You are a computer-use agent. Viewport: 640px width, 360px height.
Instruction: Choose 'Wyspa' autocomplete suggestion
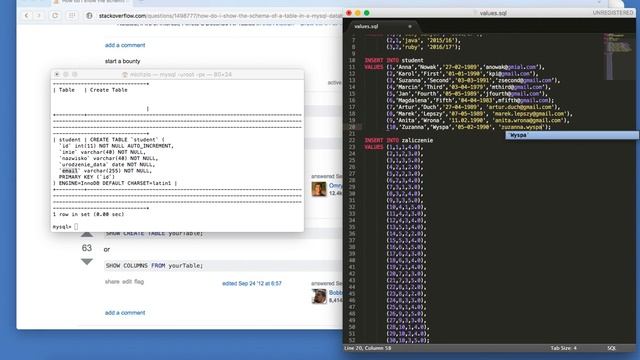571,135
